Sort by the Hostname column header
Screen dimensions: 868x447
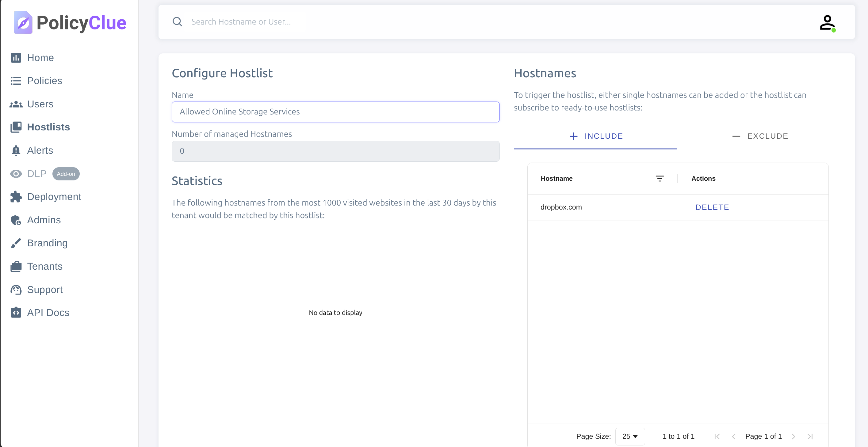pyautogui.click(x=556, y=179)
